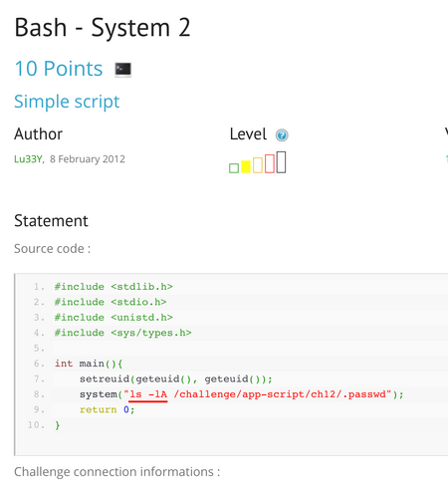The image size is (448, 491).
Task: Click the underlined ls -lA command text
Action: (x=148, y=394)
